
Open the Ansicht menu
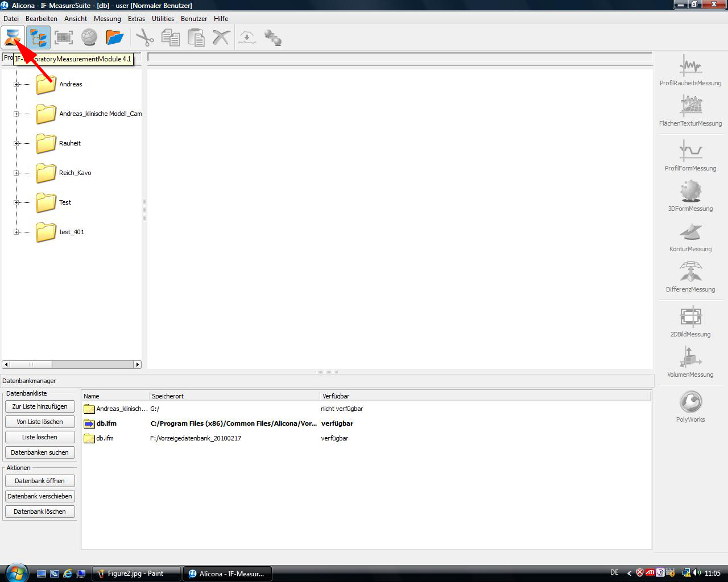76,19
